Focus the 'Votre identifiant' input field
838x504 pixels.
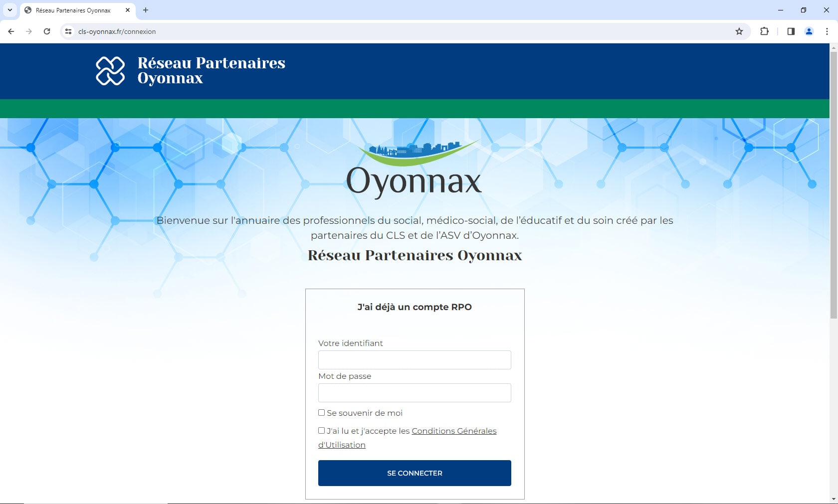(415, 360)
